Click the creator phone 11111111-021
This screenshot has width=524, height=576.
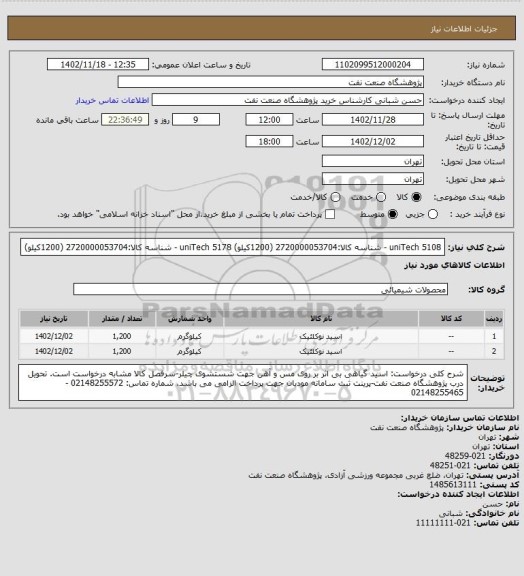(443, 523)
